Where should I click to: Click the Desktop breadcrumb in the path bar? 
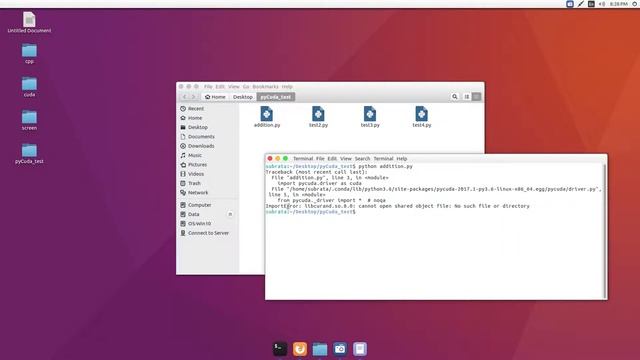click(x=242, y=97)
